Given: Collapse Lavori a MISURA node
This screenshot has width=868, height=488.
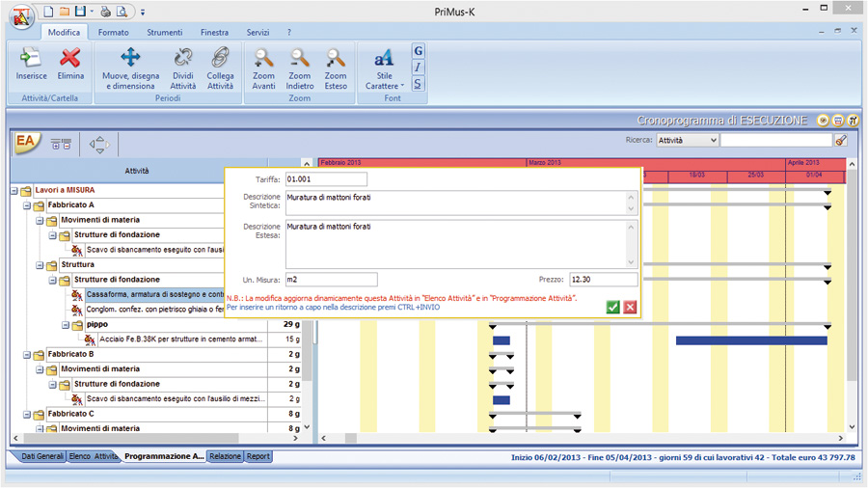Looking at the screenshot, I should point(14,191).
